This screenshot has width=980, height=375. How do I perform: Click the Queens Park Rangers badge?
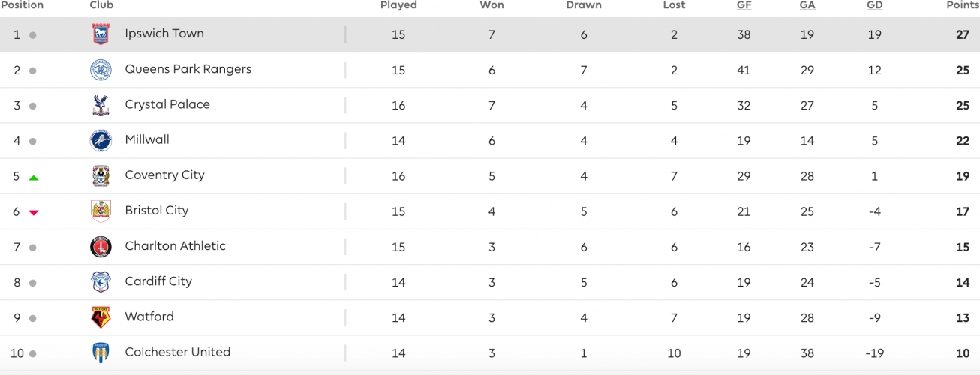(x=101, y=70)
